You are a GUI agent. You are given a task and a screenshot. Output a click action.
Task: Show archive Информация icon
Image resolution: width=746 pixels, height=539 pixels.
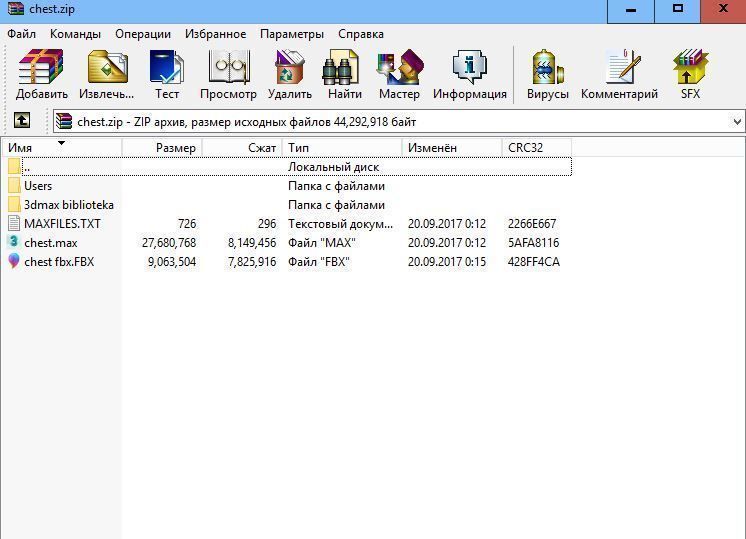(x=470, y=67)
